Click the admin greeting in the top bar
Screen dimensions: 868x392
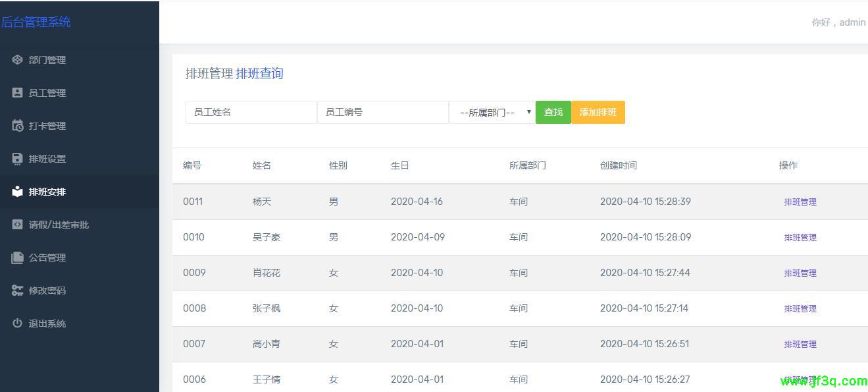click(x=838, y=22)
